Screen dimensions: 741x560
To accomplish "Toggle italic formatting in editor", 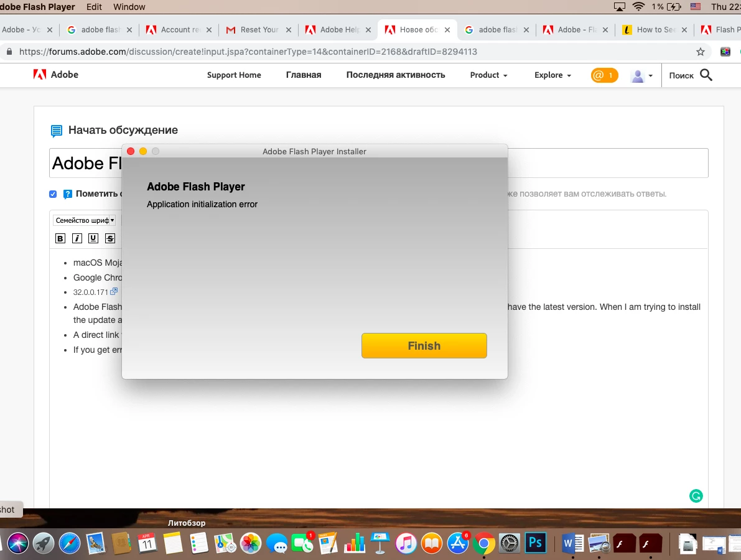I will tap(77, 238).
